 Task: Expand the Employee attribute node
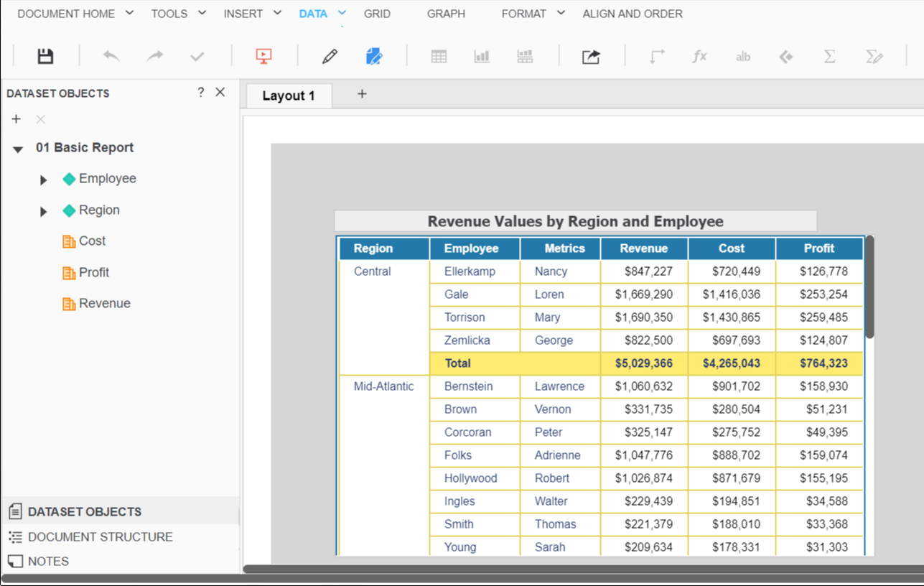coord(44,180)
